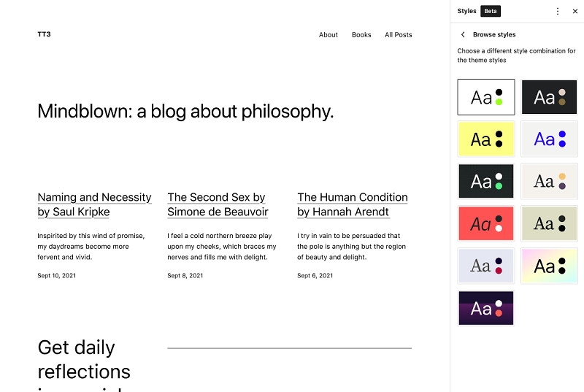
Task: Choose the lavender style with red dot
Action: click(x=486, y=266)
